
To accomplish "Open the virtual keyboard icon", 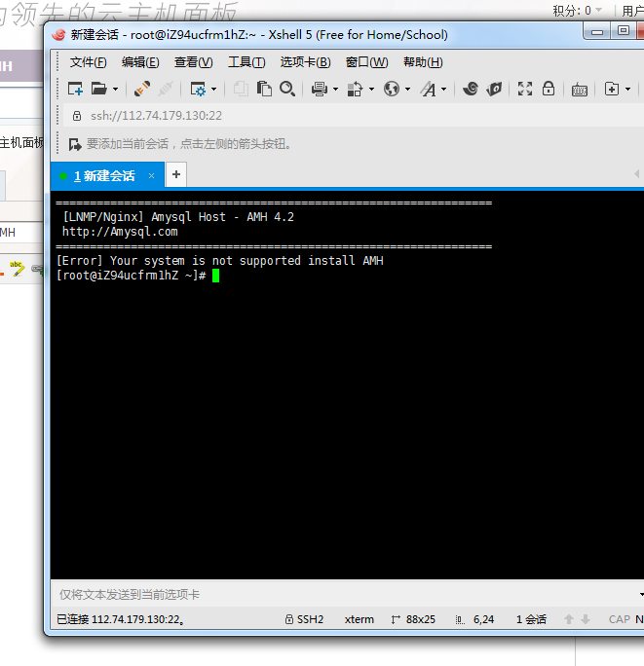I will coord(580,89).
